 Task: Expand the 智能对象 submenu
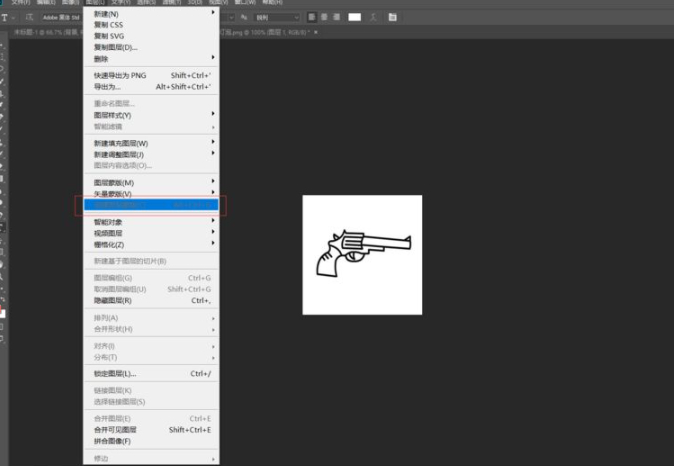coord(151,222)
